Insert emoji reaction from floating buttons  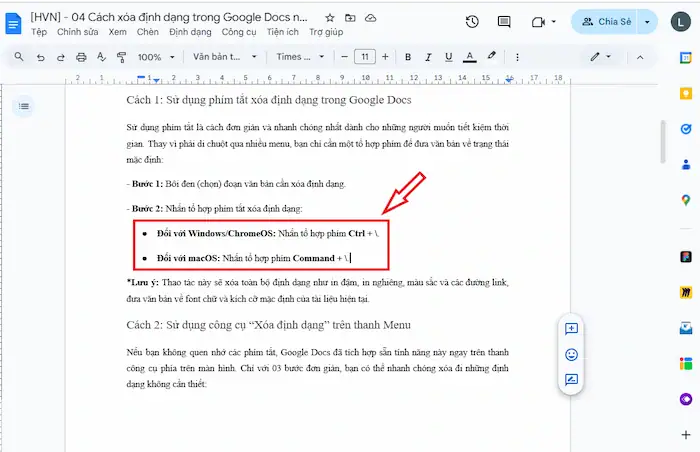[571, 354]
